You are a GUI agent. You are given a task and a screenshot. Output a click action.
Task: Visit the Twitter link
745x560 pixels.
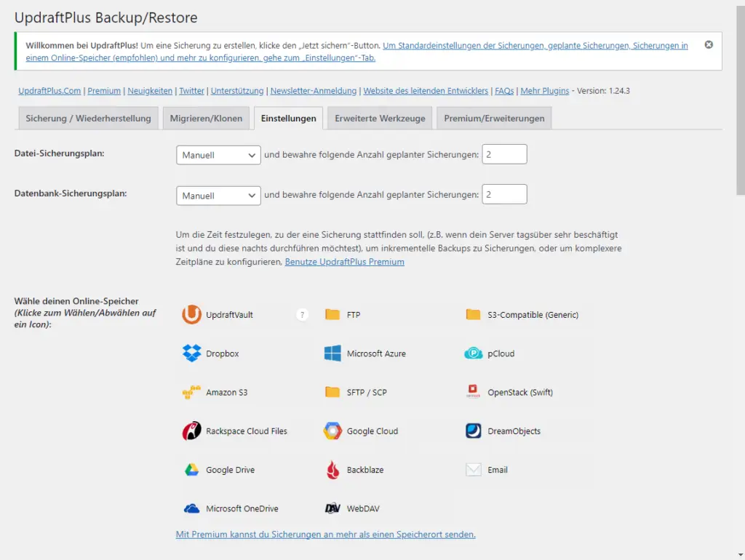(x=191, y=91)
